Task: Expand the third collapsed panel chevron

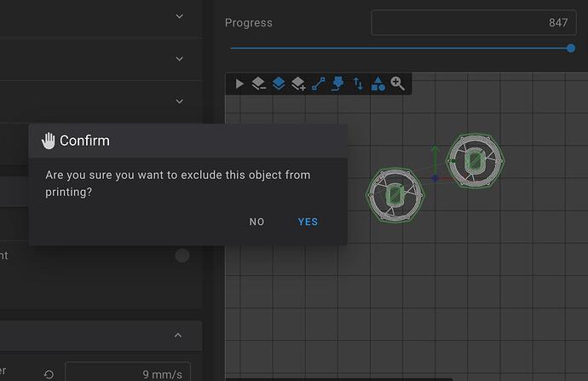Action: [x=179, y=101]
